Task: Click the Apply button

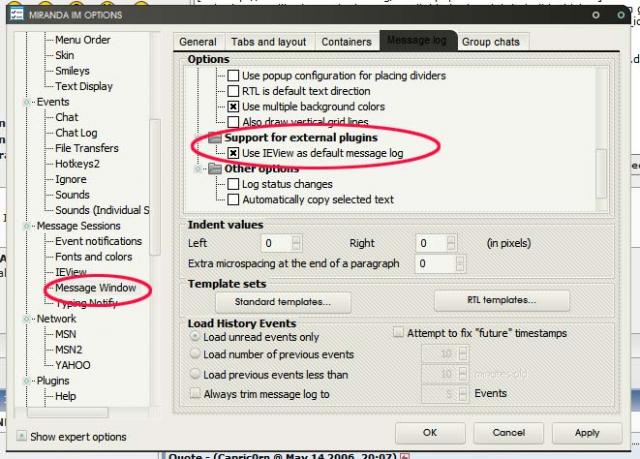Action: (587, 432)
